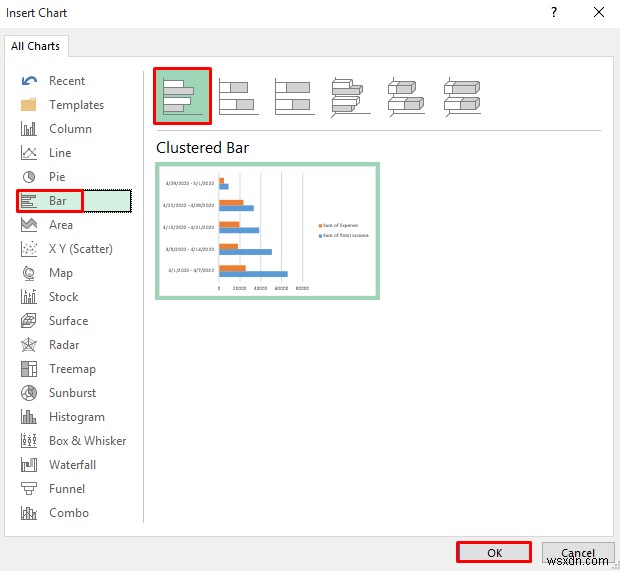Pick the Sunburst category label
Viewport: 620px width, 571px height.
tap(72, 393)
